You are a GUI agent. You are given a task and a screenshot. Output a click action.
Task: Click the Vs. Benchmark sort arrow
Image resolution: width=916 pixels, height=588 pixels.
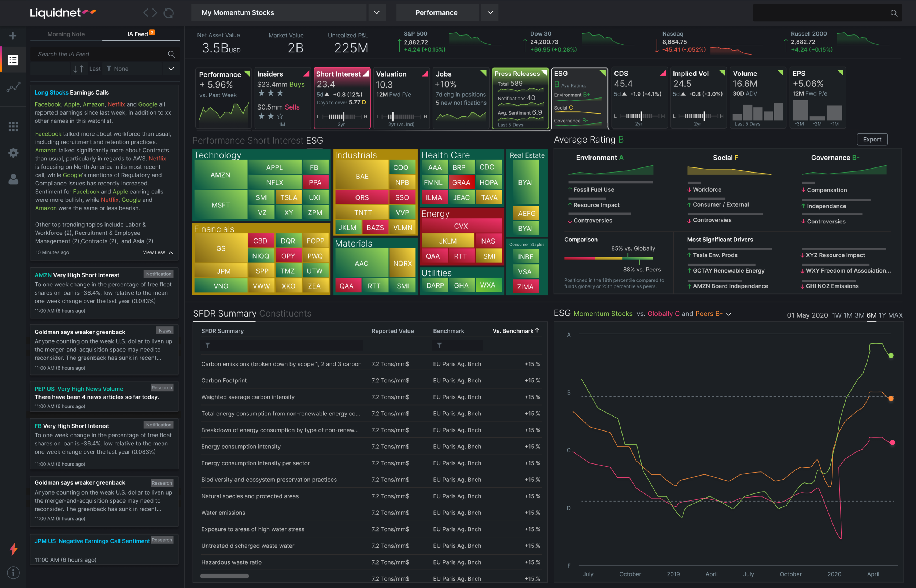click(537, 330)
